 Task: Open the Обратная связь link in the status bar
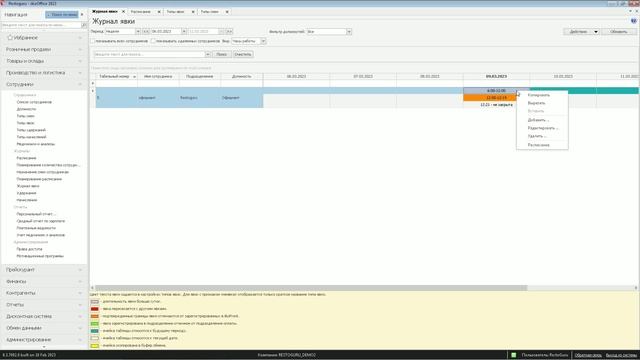point(588,355)
